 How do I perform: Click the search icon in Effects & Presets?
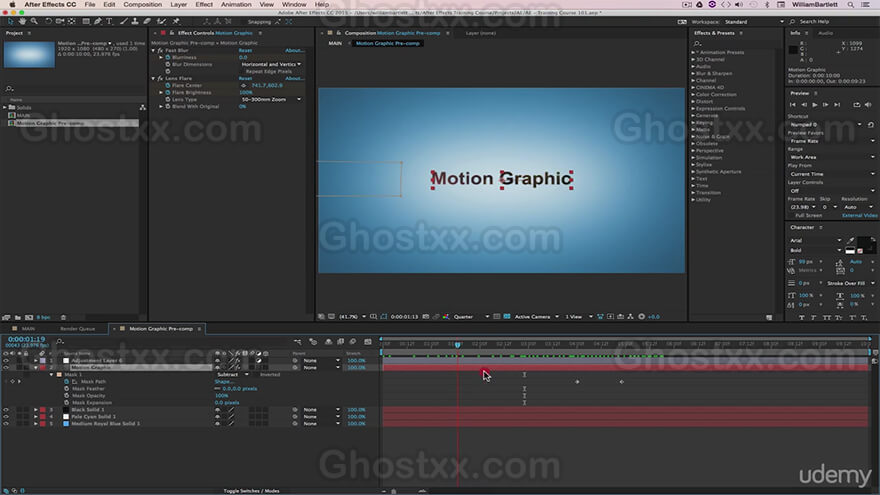[697, 43]
